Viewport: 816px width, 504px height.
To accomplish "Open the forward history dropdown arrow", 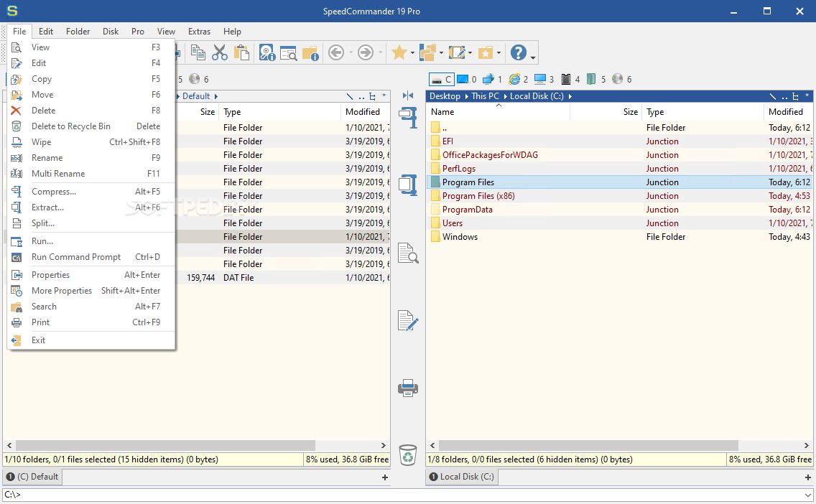I will click(x=381, y=52).
